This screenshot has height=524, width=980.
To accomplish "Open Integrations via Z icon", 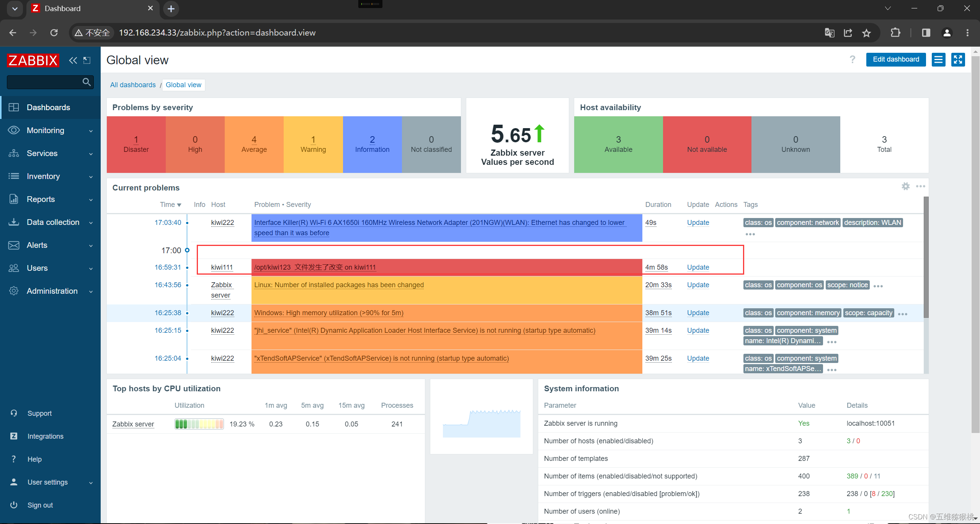I will pos(14,436).
